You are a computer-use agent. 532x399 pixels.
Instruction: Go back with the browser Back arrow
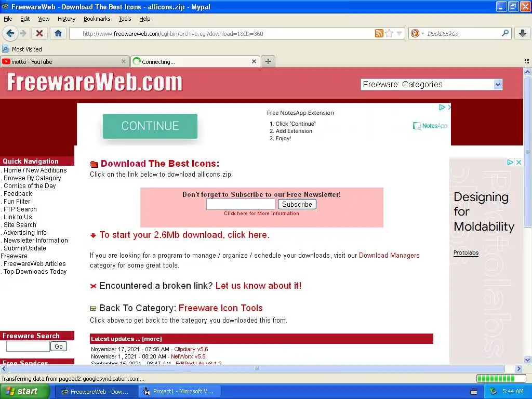[x=10, y=33]
